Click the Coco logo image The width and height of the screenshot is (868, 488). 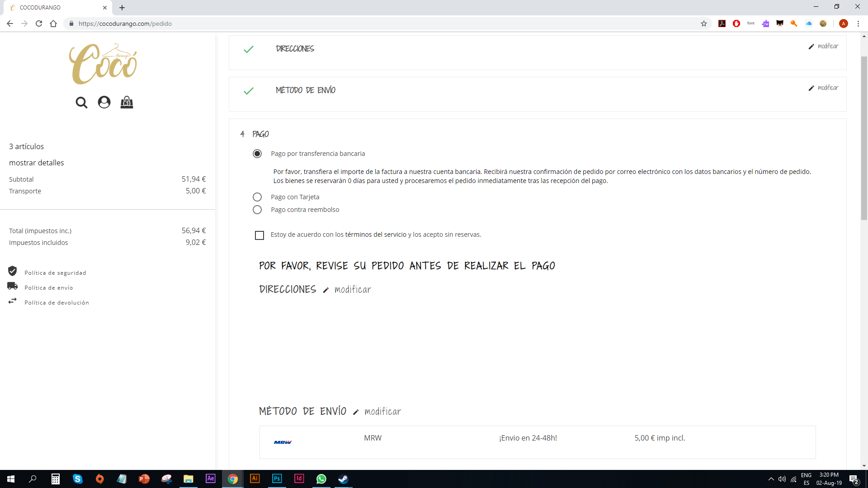(103, 64)
